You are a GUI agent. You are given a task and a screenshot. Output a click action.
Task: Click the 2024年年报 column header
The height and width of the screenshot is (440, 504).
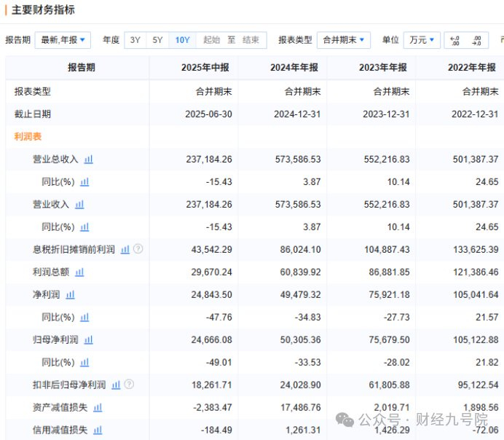[294, 68]
